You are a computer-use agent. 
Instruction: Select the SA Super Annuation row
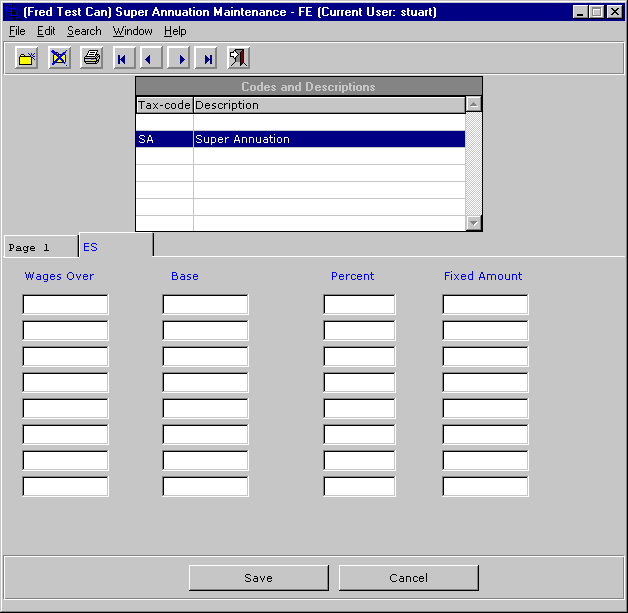tap(300, 139)
